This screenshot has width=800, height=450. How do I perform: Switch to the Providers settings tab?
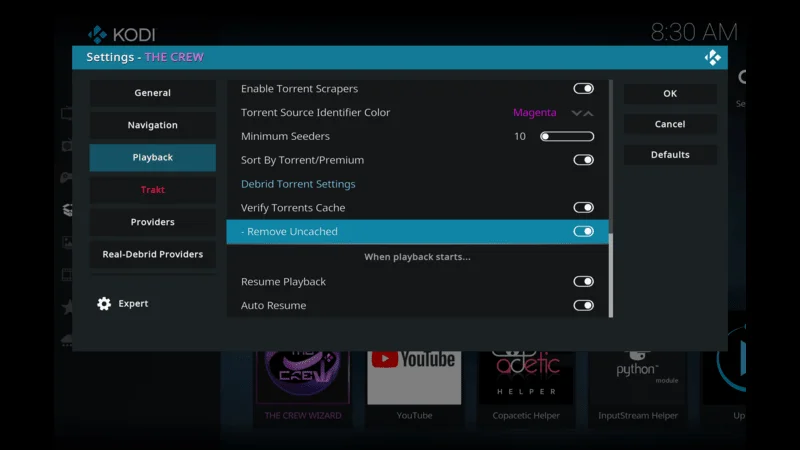(152, 222)
